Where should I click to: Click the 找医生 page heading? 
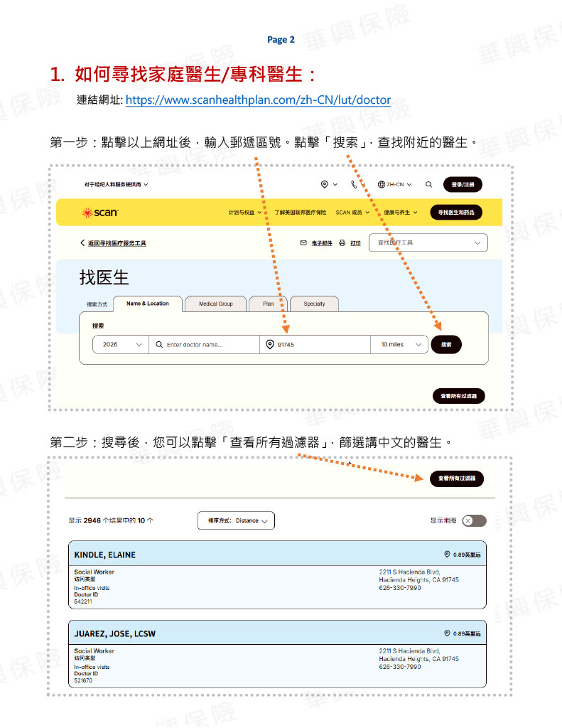tap(104, 278)
